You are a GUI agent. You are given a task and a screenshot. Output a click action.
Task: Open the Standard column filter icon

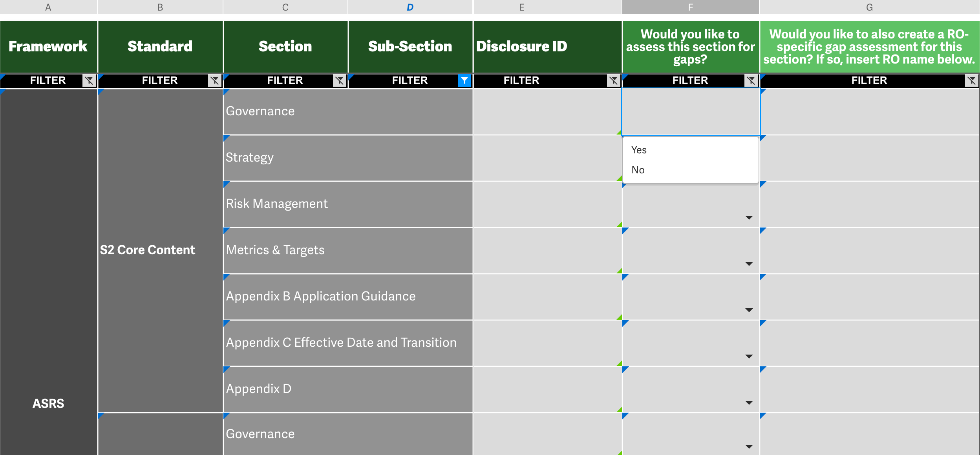point(214,80)
